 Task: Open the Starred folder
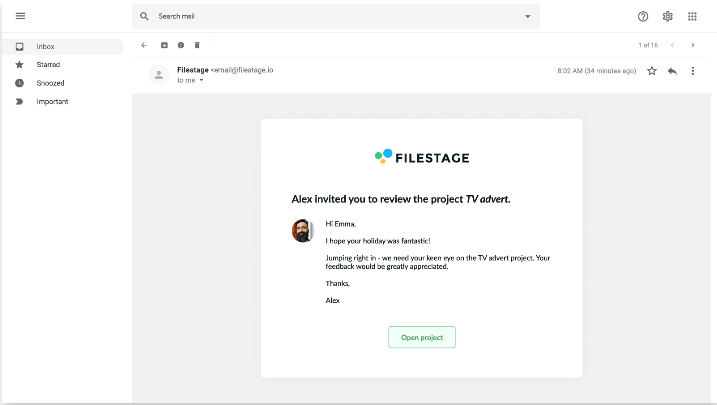click(48, 65)
